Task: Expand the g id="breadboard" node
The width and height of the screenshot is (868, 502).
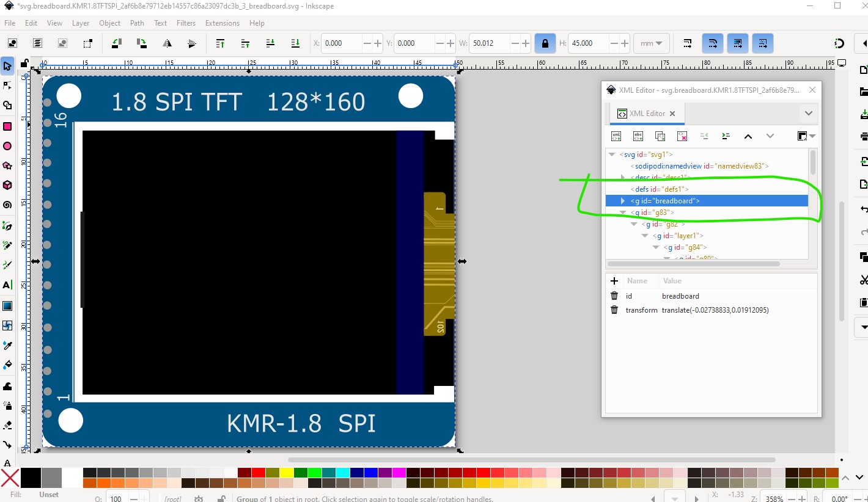Action: point(623,201)
